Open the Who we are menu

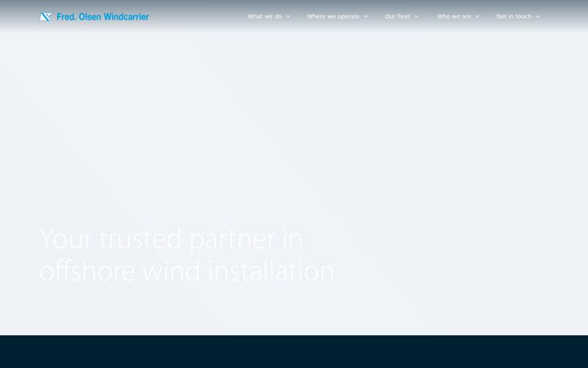[454, 16]
